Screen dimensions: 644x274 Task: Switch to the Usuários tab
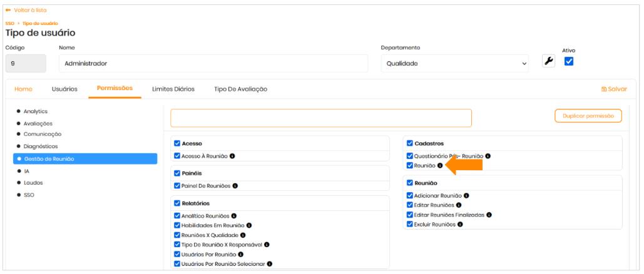pos(64,89)
